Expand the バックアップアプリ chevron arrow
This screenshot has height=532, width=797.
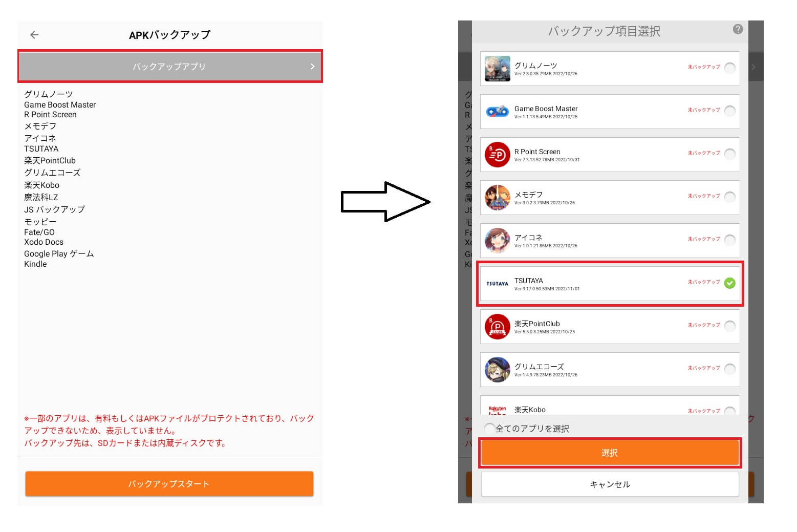[312, 67]
